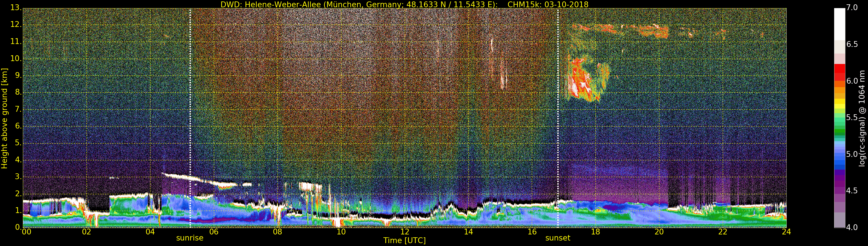Click the height axis tick label 11
This screenshot has height=246, width=868.
click(16, 41)
